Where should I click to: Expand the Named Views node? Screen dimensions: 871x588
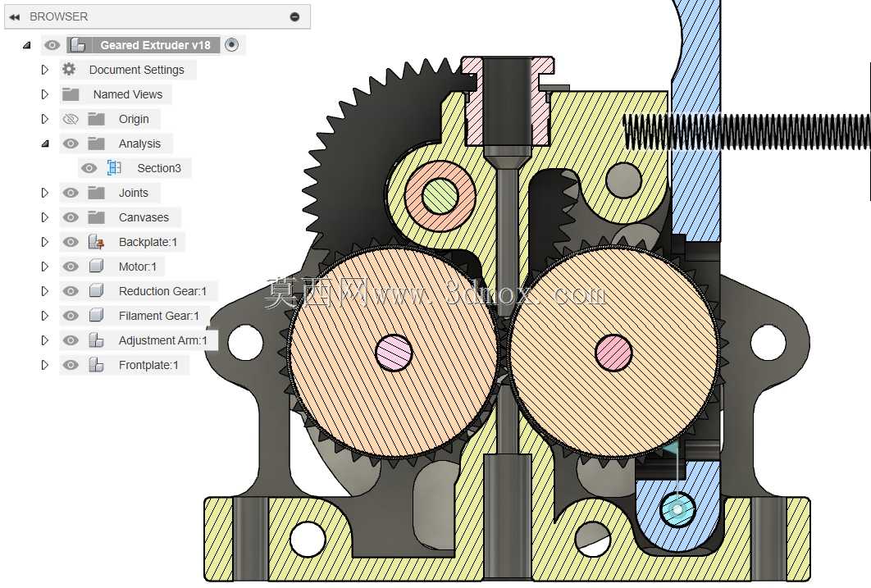[45, 94]
